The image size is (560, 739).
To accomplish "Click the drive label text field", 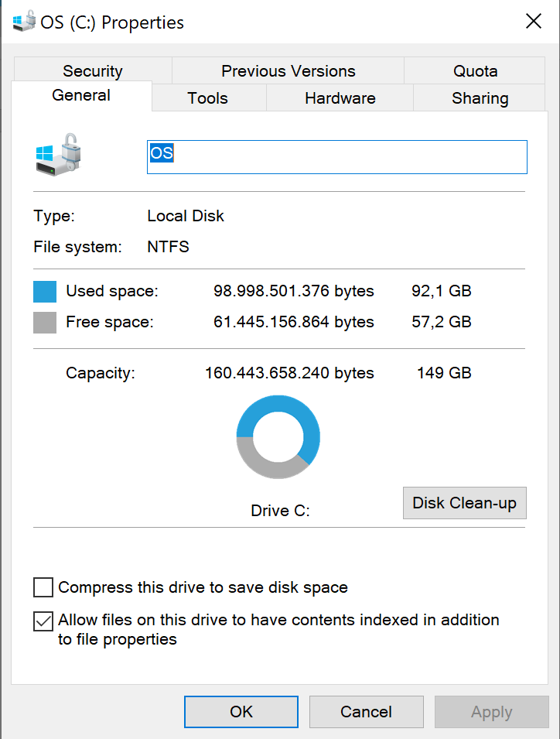I will (337, 157).
